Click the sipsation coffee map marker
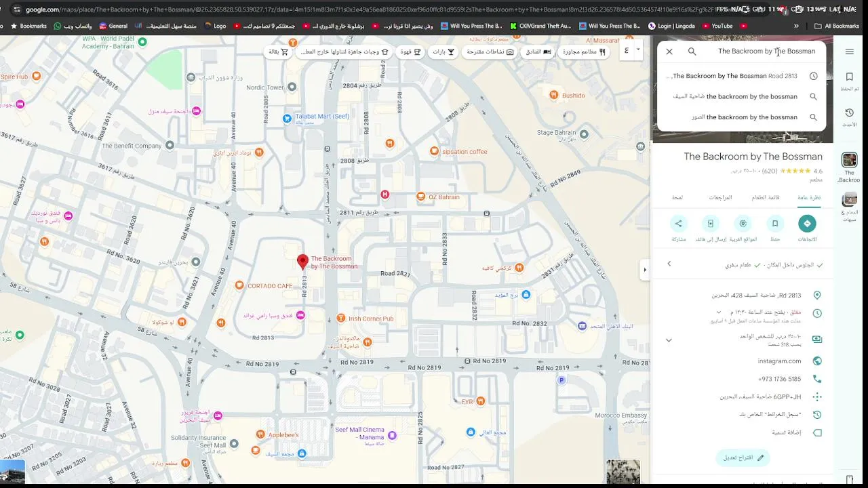868x488 pixels. pyautogui.click(x=434, y=151)
